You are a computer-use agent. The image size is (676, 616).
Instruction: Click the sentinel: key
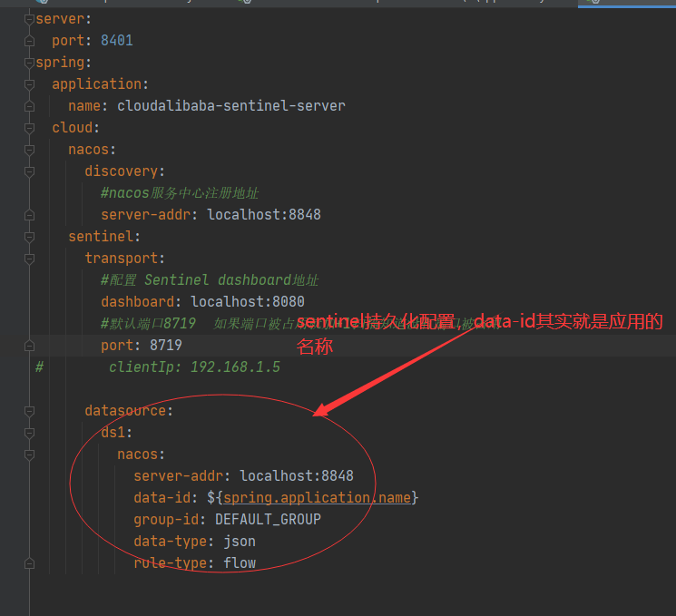(x=104, y=236)
